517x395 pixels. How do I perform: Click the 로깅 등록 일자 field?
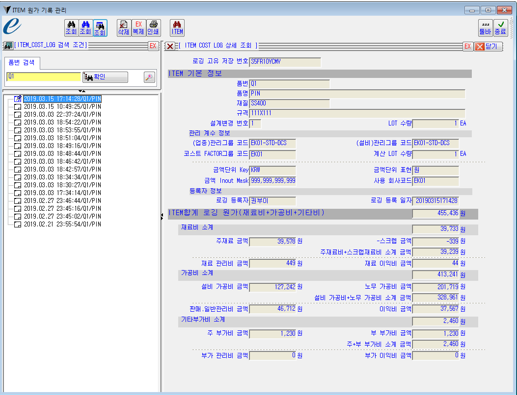click(x=435, y=201)
